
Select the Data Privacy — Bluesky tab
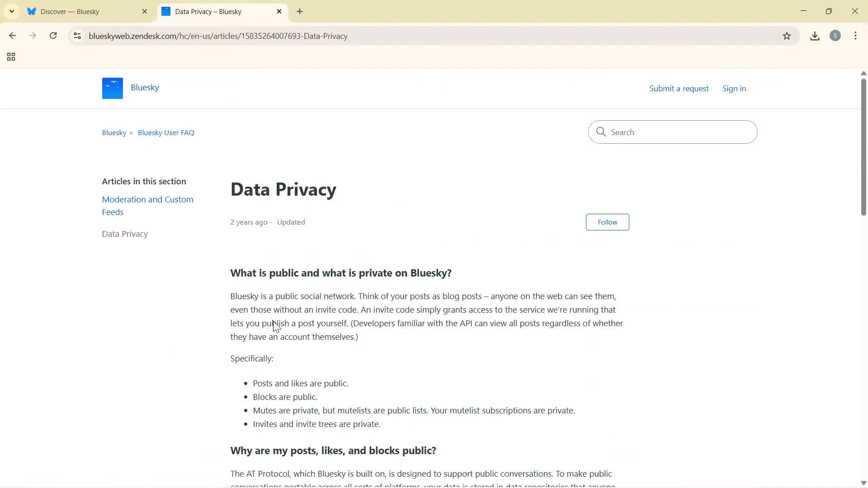[x=212, y=11]
